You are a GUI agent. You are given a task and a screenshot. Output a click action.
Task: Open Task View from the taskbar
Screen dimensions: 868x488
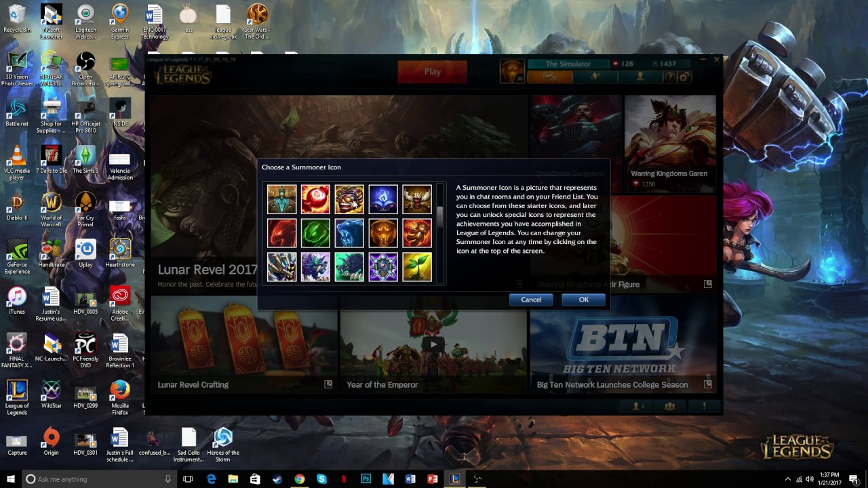click(x=188, y=479)
